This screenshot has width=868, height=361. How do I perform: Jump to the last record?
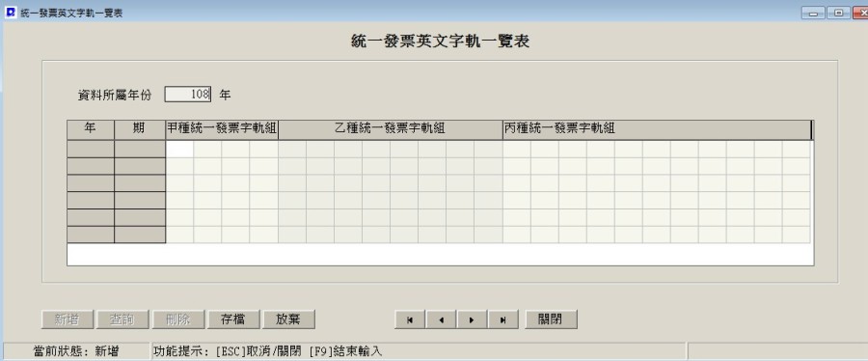coord(502,319)
